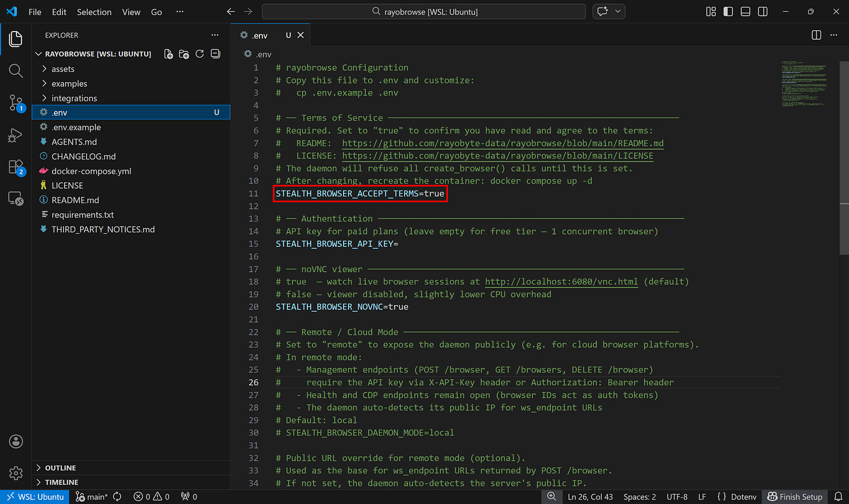Create a new file in the Explorer
The width and height of the screenshot is (849, 504).
click(x=168, y=54)
